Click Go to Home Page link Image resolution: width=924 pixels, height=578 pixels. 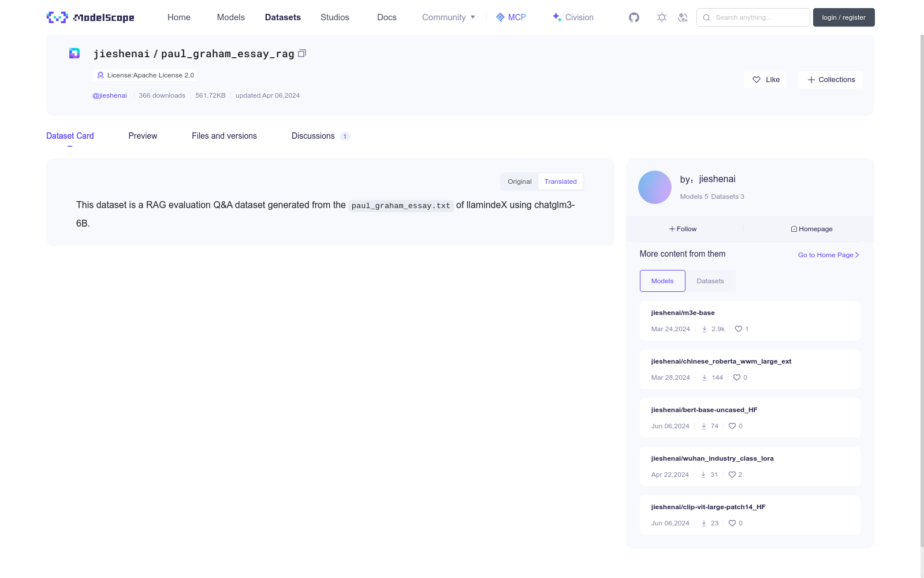pos(829,255)
